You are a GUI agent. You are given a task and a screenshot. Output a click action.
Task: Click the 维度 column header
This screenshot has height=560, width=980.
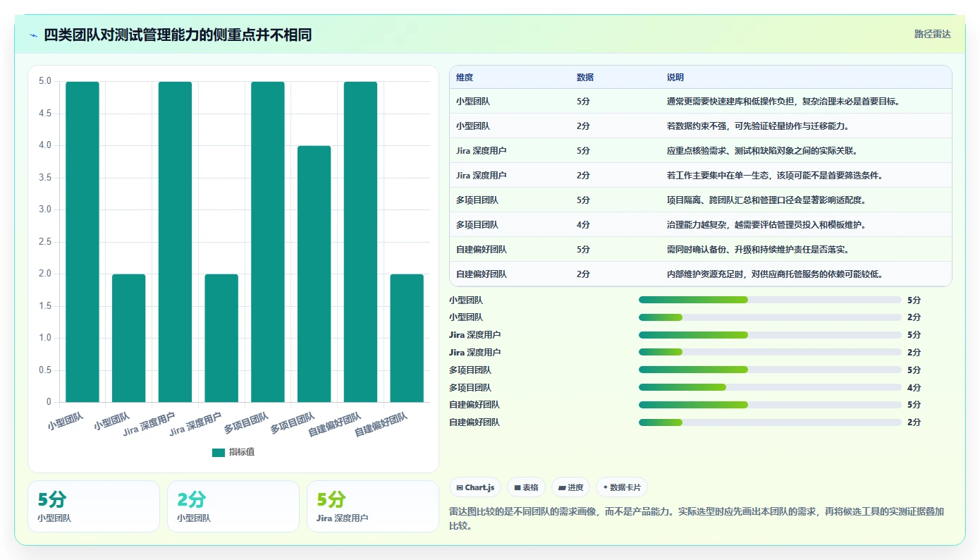coord(465,78)
